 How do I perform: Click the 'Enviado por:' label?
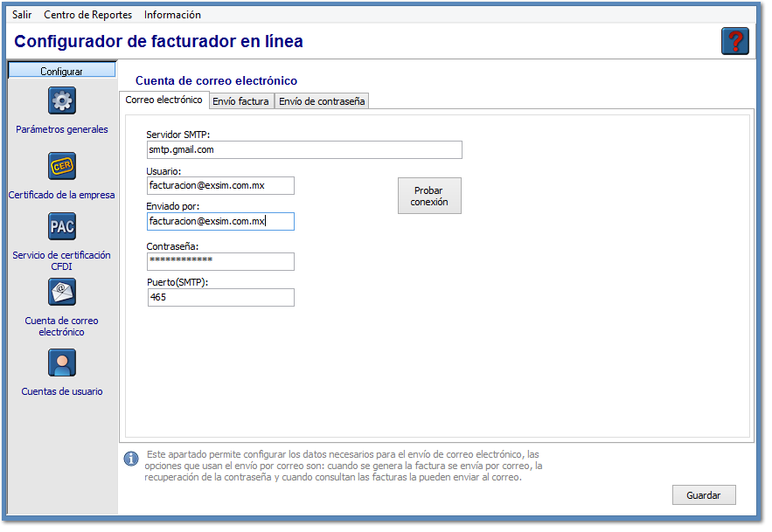174,208
